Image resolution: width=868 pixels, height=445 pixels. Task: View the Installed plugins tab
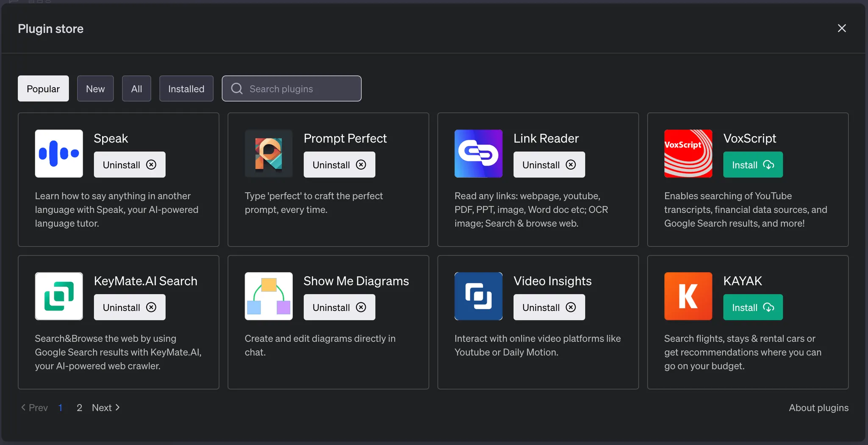click(x=186, y=89)
